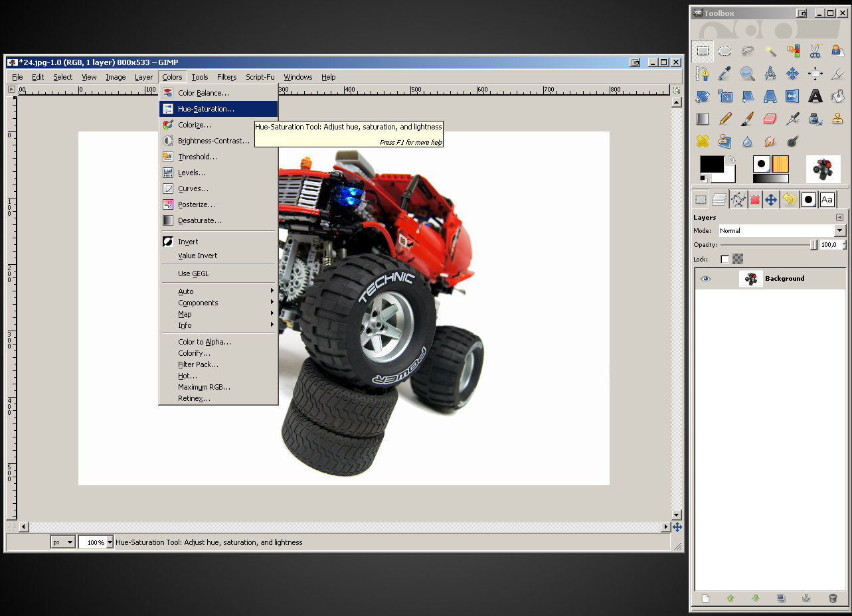The height and width of the screenshot is (616, 852).
Task: Select the Bucket Fill tool
Action: (837, 96)
